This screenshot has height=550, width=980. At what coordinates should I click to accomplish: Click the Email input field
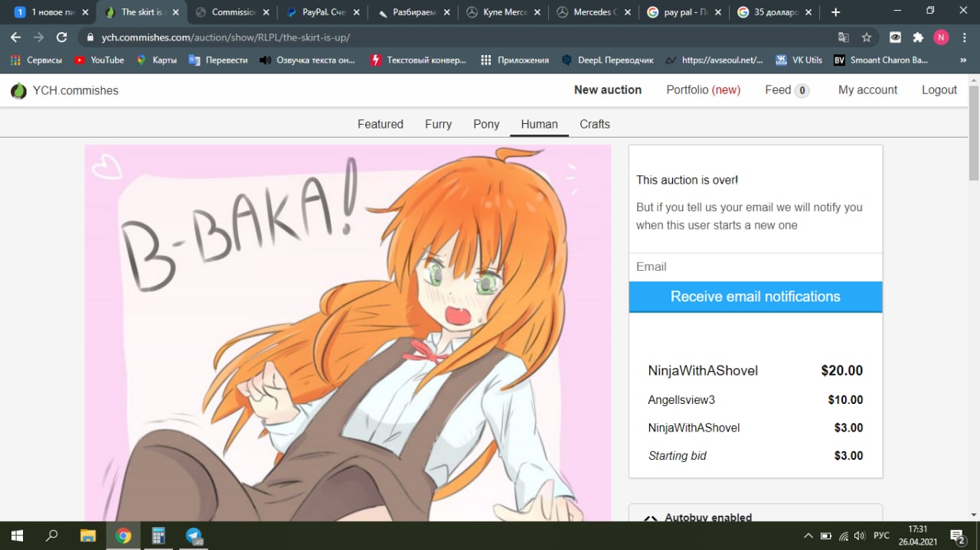pos(756,267)
